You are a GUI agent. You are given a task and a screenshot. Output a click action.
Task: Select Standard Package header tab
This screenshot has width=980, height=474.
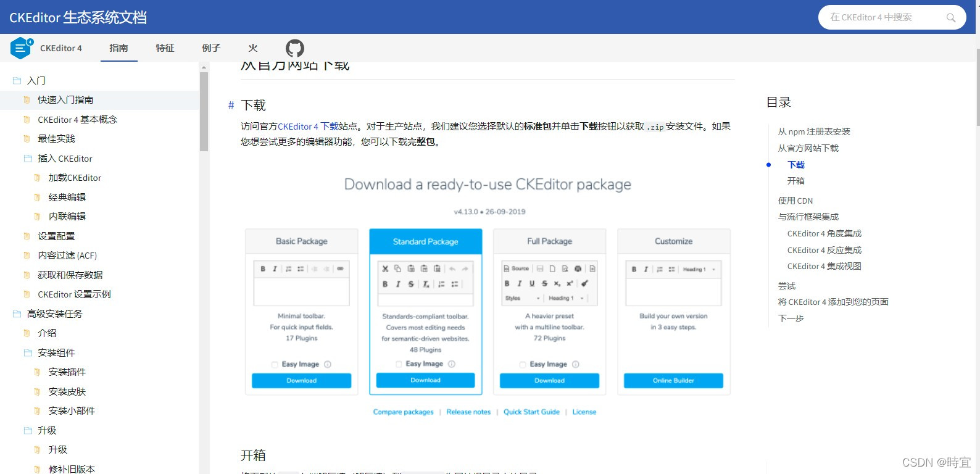pos(426,241)
